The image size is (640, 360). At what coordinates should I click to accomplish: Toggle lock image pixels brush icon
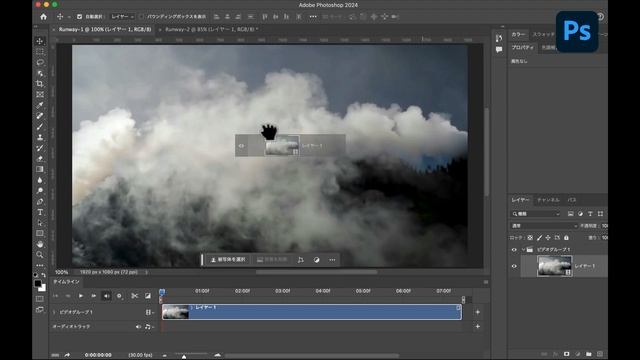tap(539, 238)
